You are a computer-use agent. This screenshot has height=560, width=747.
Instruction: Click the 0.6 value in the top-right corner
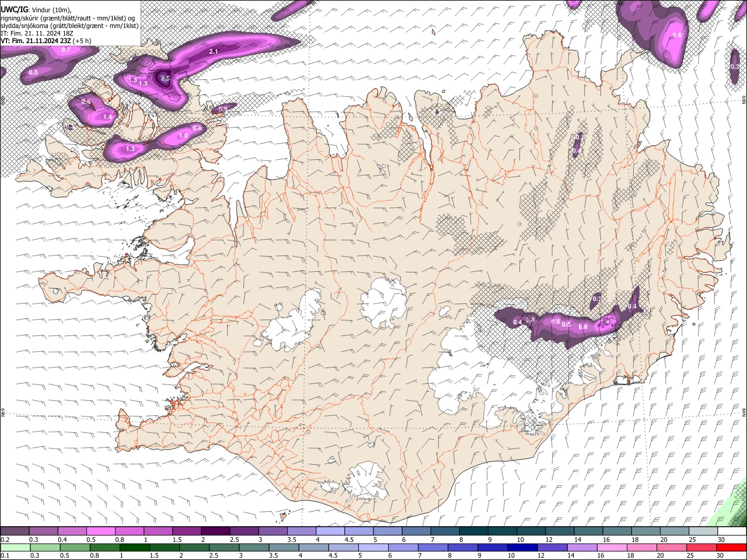(677, 35)
